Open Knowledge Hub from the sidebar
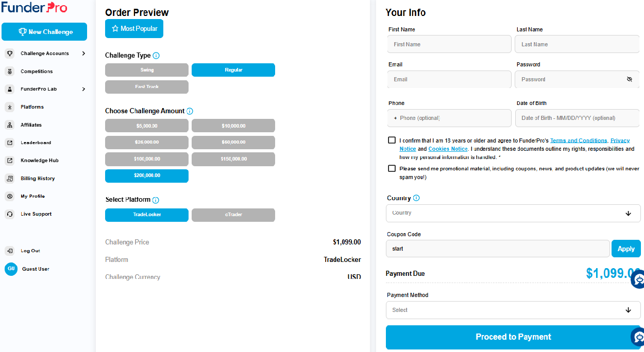Screen dimensions: 644x352 click(39, 161)
